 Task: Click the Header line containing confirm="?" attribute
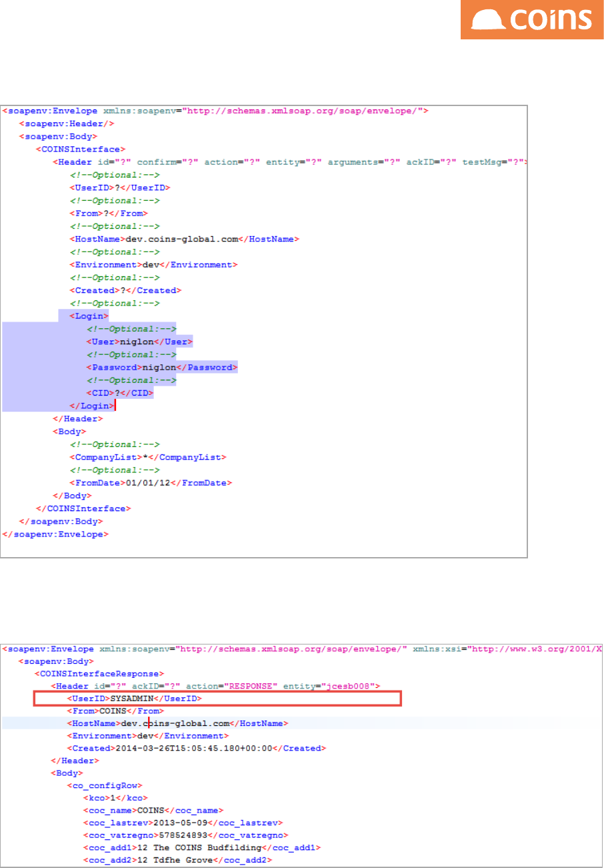pos(290,162)
